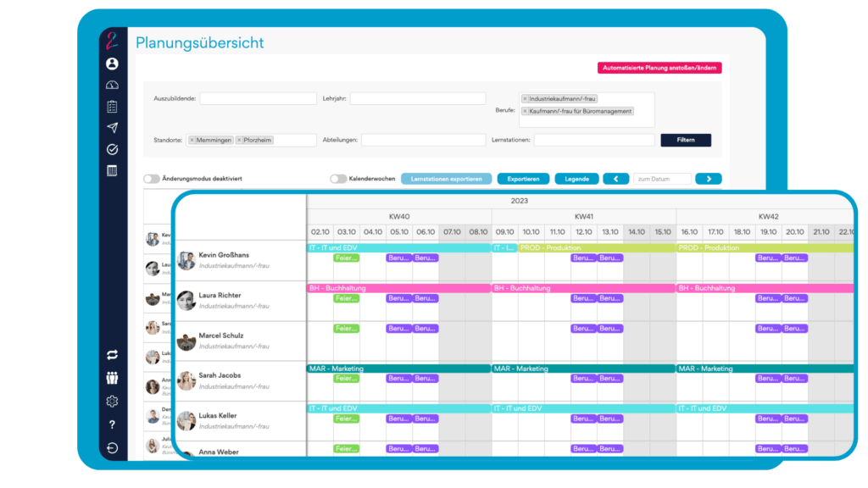Click the clipboard checklist sidebar icon

click(x=113, y=107)
